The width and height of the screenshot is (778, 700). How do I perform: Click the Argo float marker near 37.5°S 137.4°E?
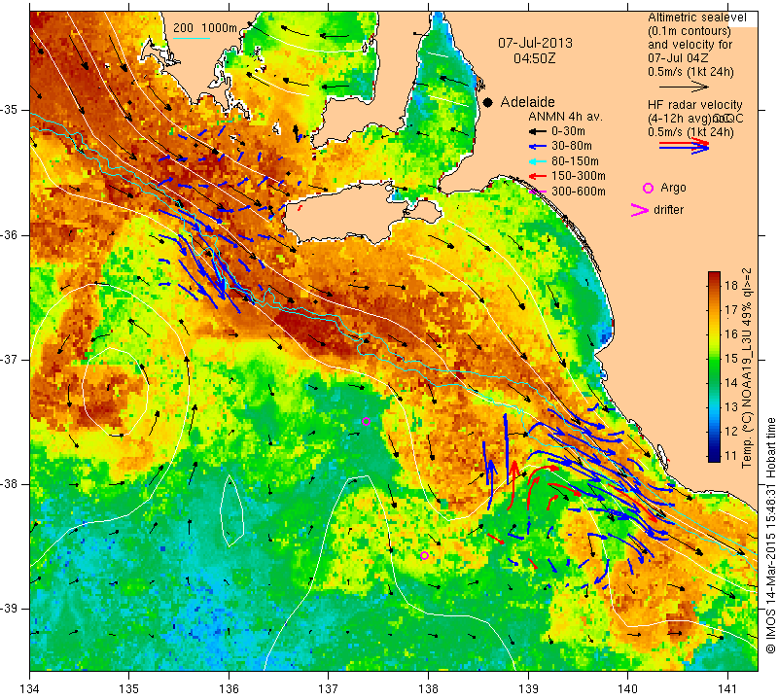tap(367, 422)
